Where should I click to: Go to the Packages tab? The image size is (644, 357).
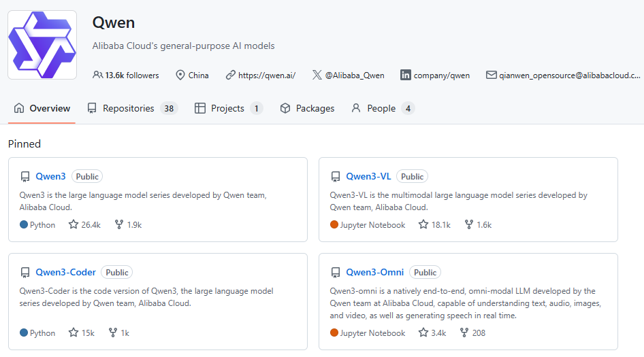307,108
